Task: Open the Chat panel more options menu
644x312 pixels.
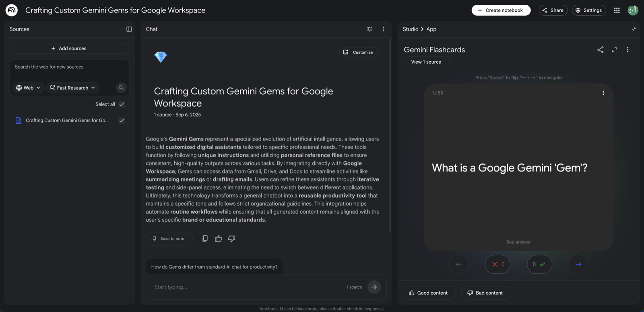Action: 383,29
